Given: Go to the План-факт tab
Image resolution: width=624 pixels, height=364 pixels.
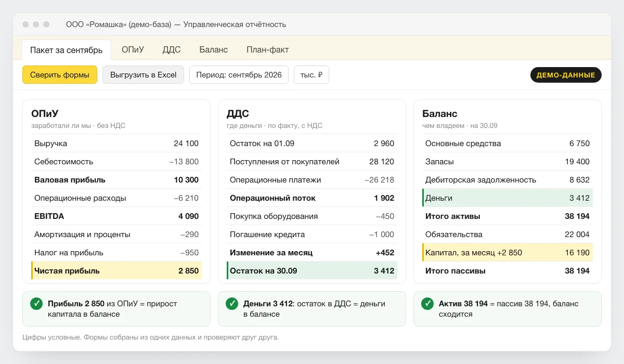Looking at the screenshot, I should (x=267, y=50).
